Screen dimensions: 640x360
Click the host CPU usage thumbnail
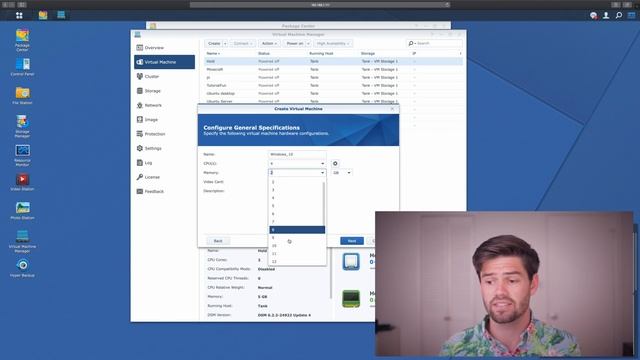[x=351, y=261]
